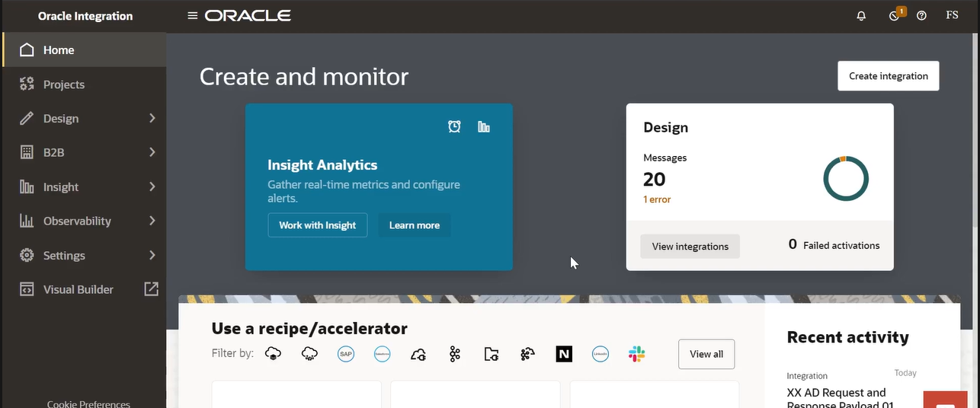Filter recipes by SAP
980x408 pixels.
click(x=346, y=354)
